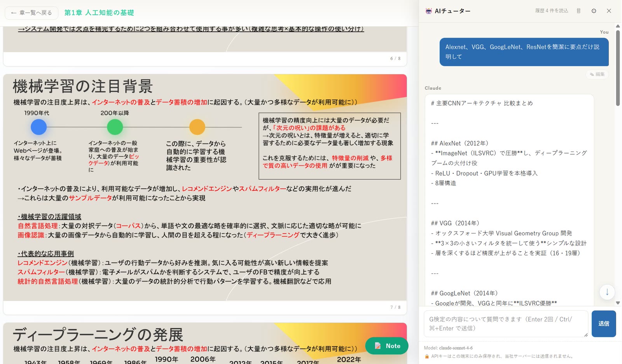Click the 2022年 label on the timeline
The image size is (622, 364).
point(349,360)
